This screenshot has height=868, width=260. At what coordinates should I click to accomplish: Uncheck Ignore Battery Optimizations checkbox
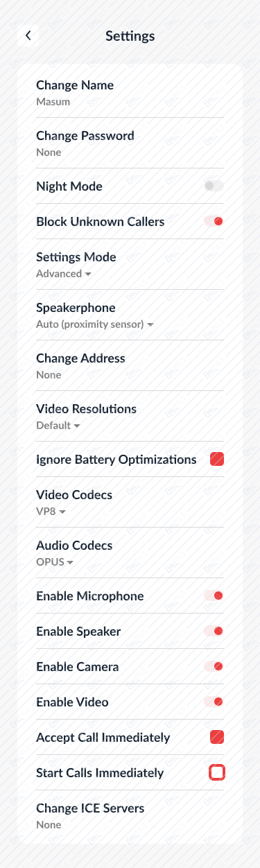tap(217, 459)
